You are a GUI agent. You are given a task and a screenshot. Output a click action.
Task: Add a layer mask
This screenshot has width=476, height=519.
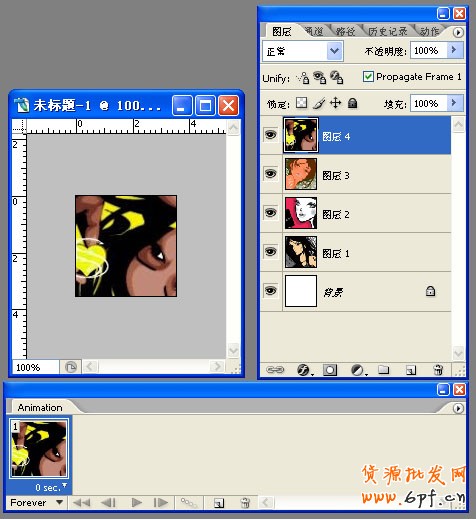pos(330,370)
